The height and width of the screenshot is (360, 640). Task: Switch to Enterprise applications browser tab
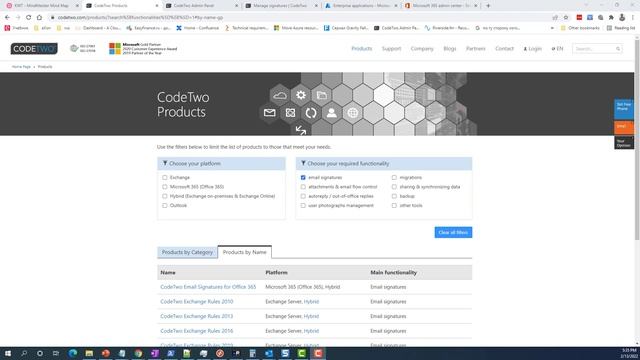[361, 6]
